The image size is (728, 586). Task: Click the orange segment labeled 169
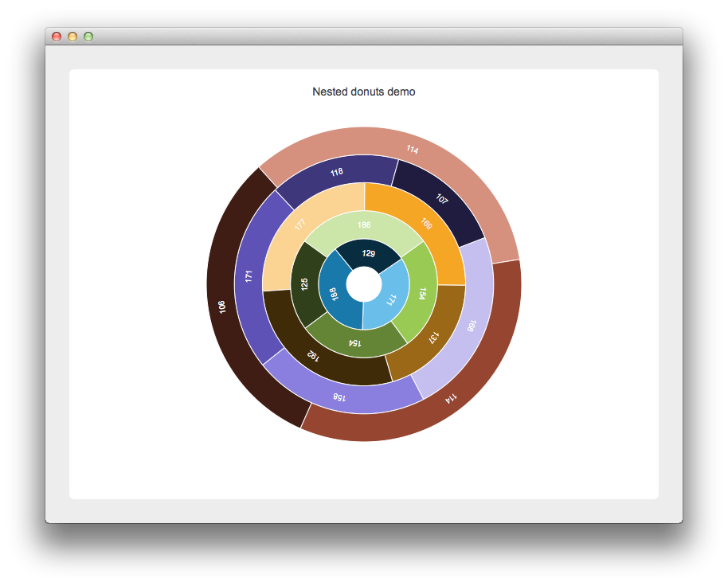(x=426, y=224)
